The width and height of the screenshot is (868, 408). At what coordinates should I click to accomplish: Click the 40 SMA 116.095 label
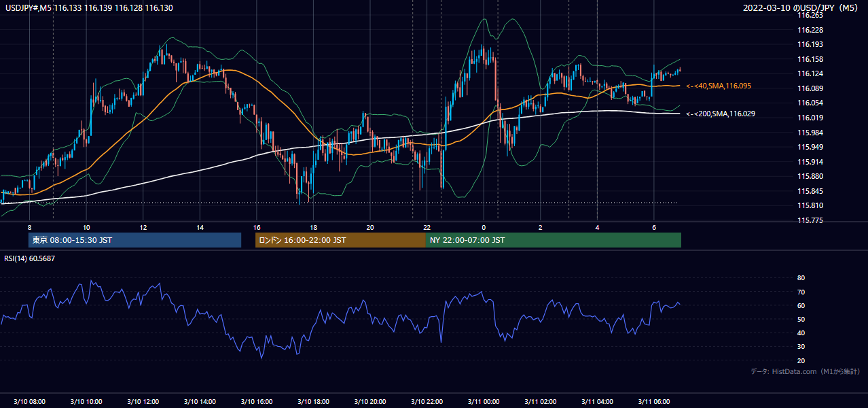(x=718, y=86)
